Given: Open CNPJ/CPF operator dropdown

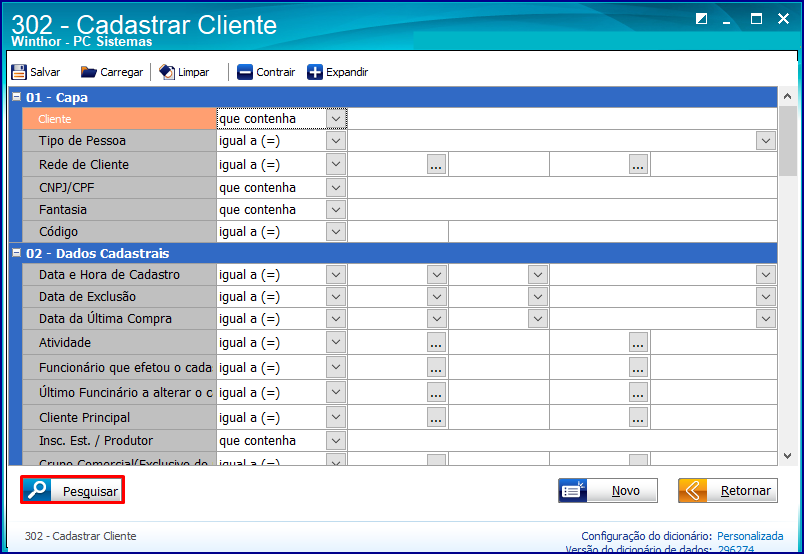Looking at the screenshot, I should pos(336,188).
